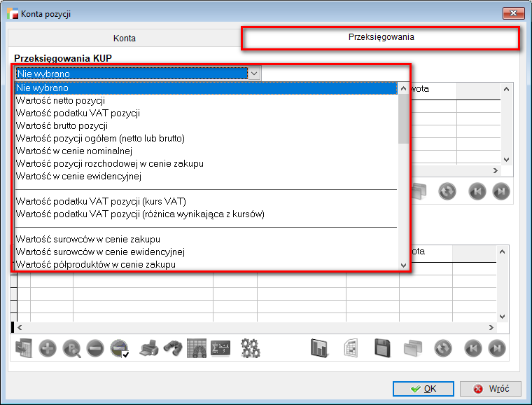Click the bottom toolbar refresh arrows icon
The width and height of the screenshot is (532, 405).
tap(443, 348)
